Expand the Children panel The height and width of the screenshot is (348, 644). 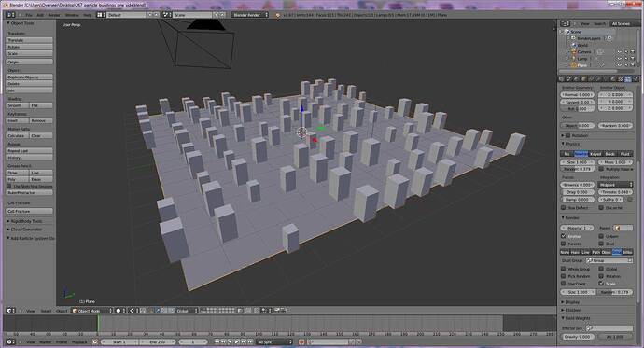563,310
